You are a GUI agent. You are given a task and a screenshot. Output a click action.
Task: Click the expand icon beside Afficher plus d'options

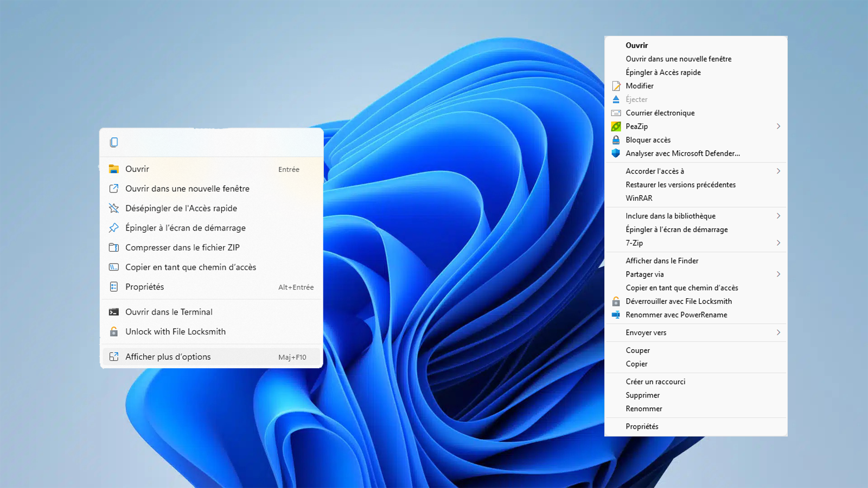click(114, 357)
